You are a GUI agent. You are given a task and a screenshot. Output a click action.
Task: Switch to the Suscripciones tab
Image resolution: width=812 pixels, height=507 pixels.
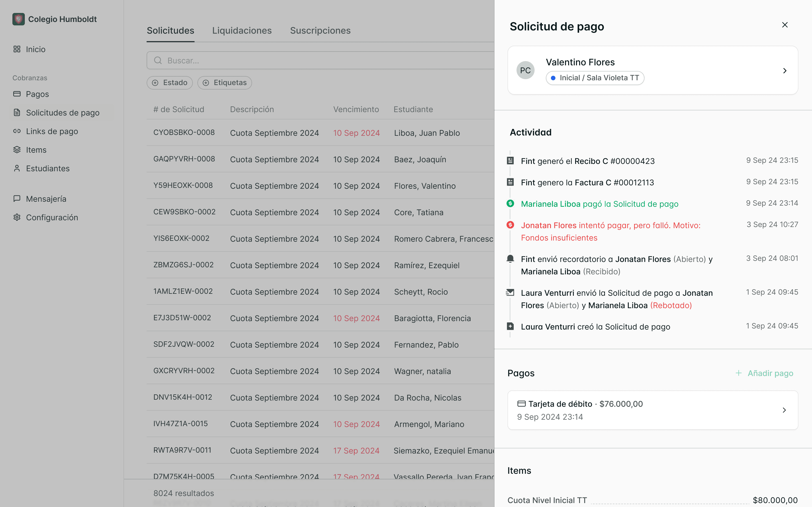[320, 30]
